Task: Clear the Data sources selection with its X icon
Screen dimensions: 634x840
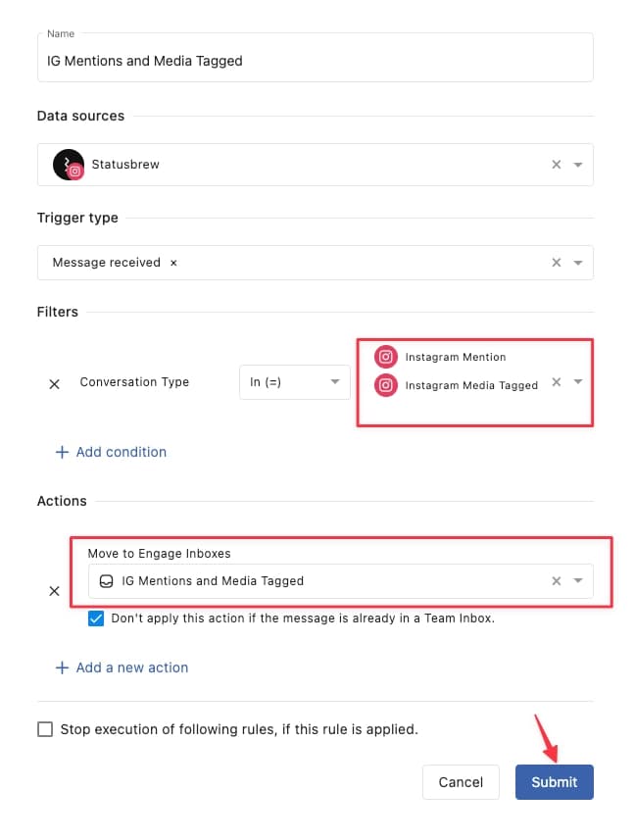Action: [556, 164]
